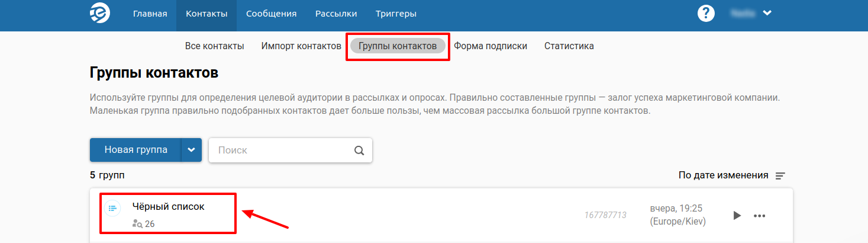
Task: Click the Новая группа button
Action: [135, 150]
